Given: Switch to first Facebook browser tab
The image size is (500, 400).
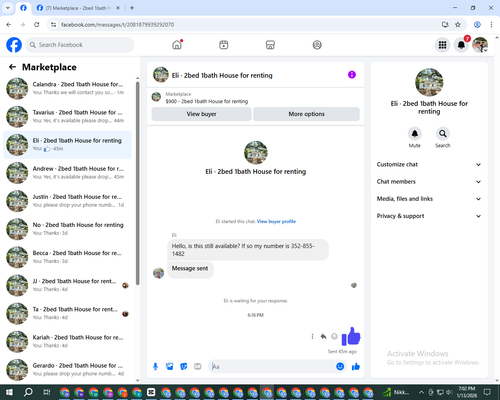Looking at the screenshot, I should click(23, 8).
